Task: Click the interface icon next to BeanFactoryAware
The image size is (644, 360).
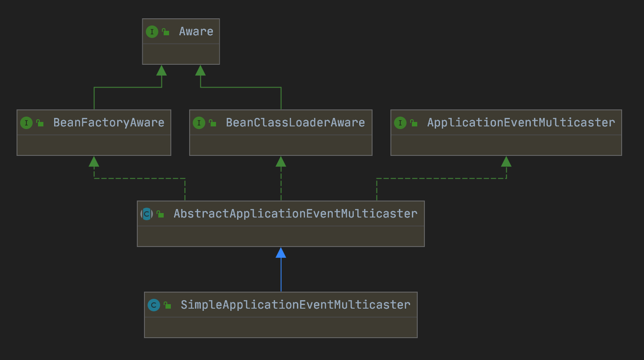Action: (x=26, y=123)
